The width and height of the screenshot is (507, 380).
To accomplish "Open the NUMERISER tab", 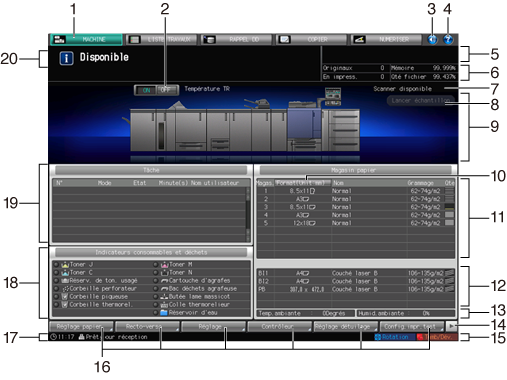I will (x=386, y=40).
